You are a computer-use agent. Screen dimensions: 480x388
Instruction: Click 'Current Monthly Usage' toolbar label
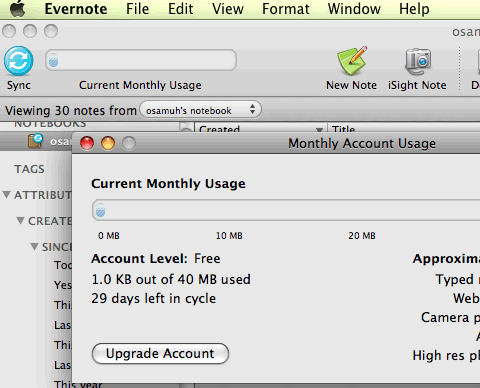click(140, 85)
